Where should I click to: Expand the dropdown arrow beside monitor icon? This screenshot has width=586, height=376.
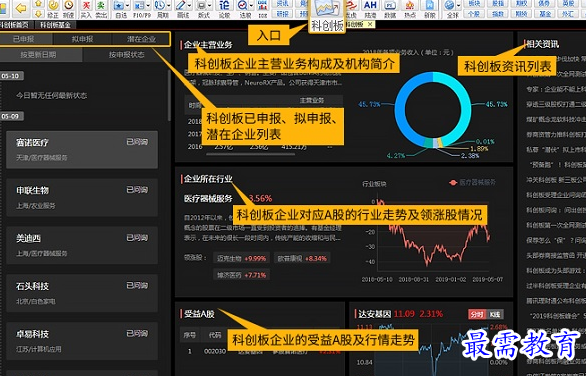click(210, 5)
